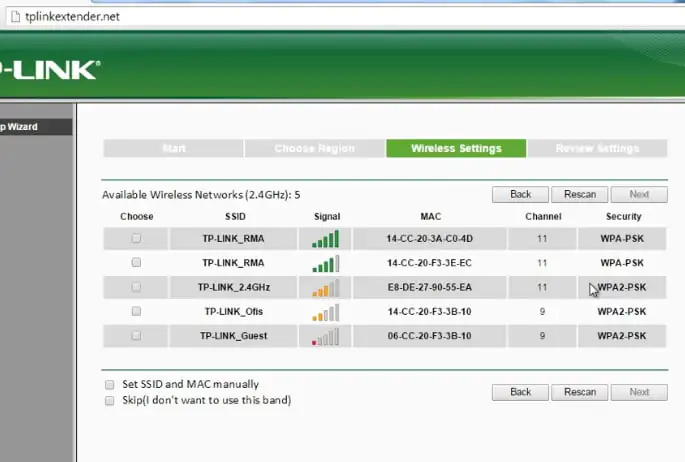Click the TP-LINK logo in the header
The height and width of the screenshot is (462, 685).
[49, 70]
